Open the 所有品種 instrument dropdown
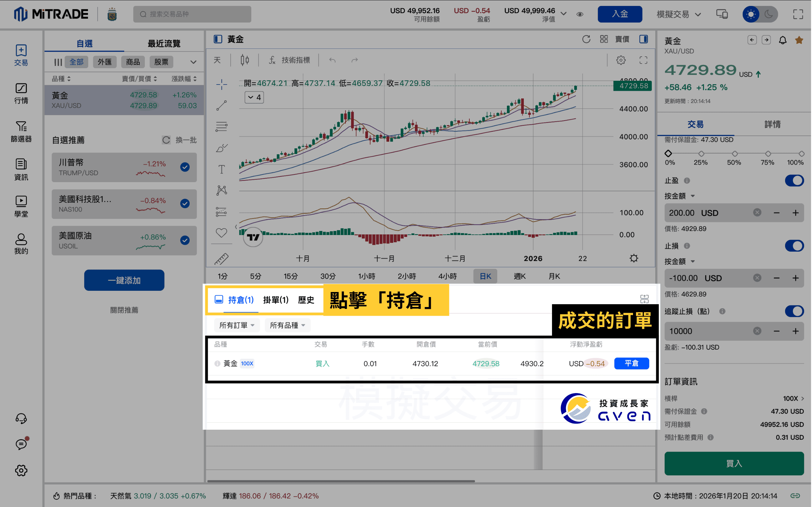The image size is (812, 507). pyautogui.click(x=287, y=325)
